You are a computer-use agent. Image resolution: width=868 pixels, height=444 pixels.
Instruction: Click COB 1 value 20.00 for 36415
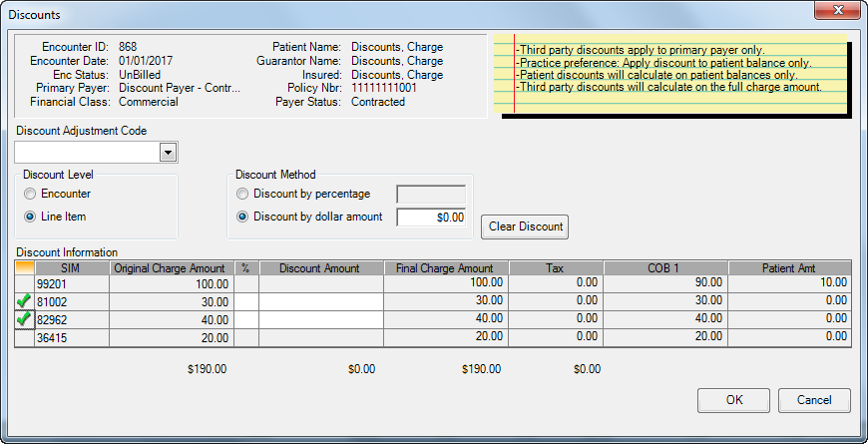tap(665, 337)
